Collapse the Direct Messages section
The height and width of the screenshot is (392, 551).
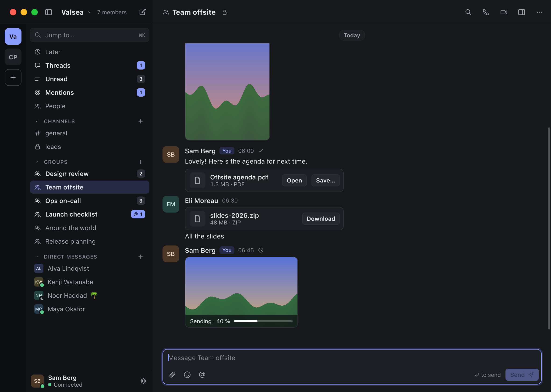coord(37,257)
